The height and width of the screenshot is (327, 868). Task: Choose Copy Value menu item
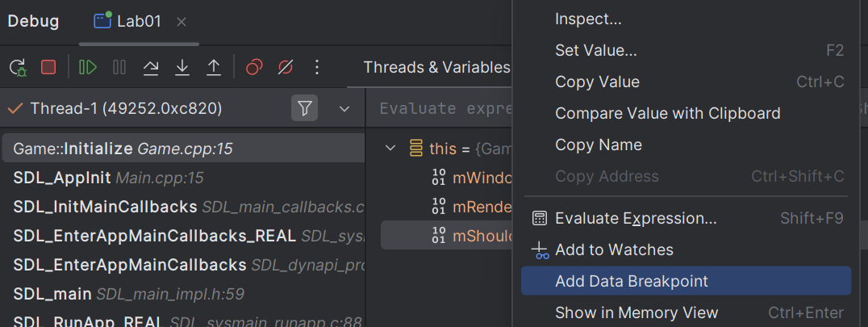(x=686, y=82)
